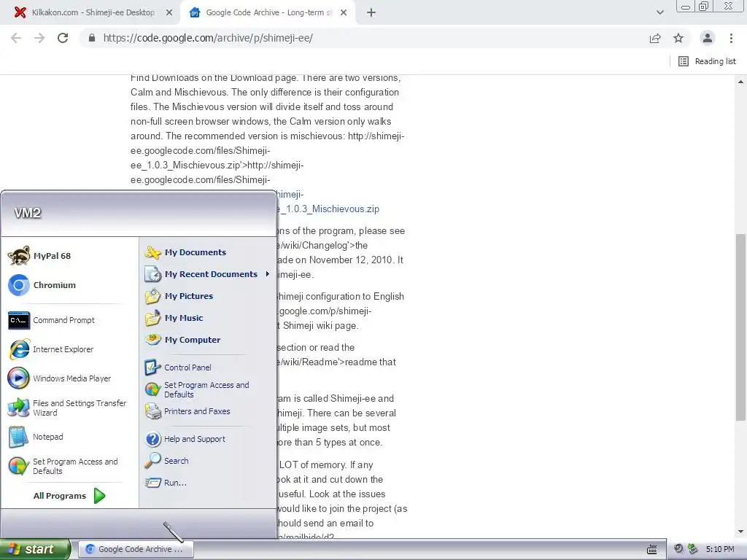Start Files and Settings Transfer Wizard
Screen dimensions: 747x560
coord(66,408)
